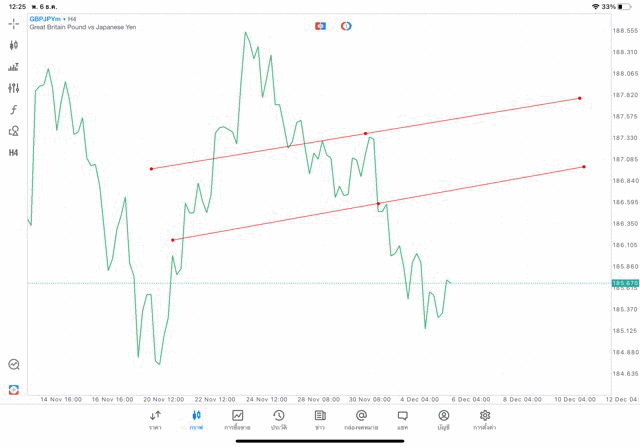The height and width of the screenshot is (447, 640).
Task: Open chart settings sliders icon
Action: coord(13,88)
